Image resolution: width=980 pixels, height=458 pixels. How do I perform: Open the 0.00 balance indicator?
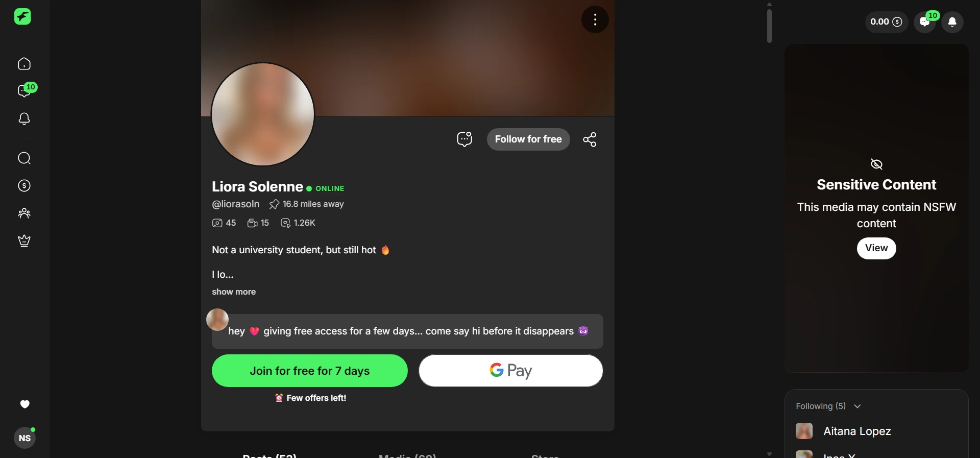pyautogui.click(x=886, y=22)
